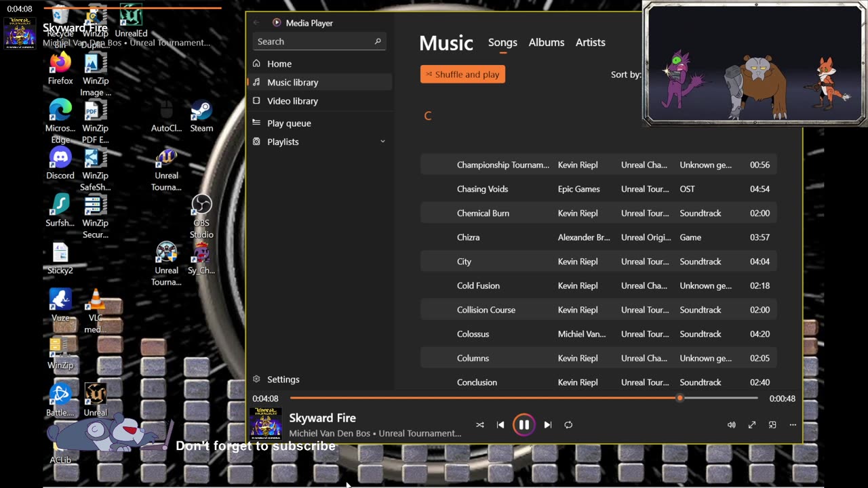Click the OST genre in Chasing Voids row
The width and height of the screenshot is (868, 488).
(x=687, y=189)
